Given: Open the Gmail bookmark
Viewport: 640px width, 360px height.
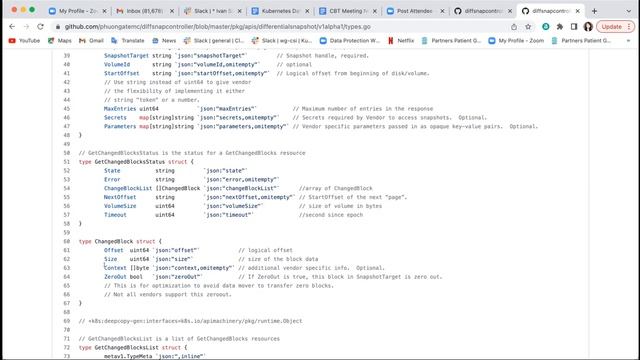Looking at the screenshot, I should click(x=91, y=40).
